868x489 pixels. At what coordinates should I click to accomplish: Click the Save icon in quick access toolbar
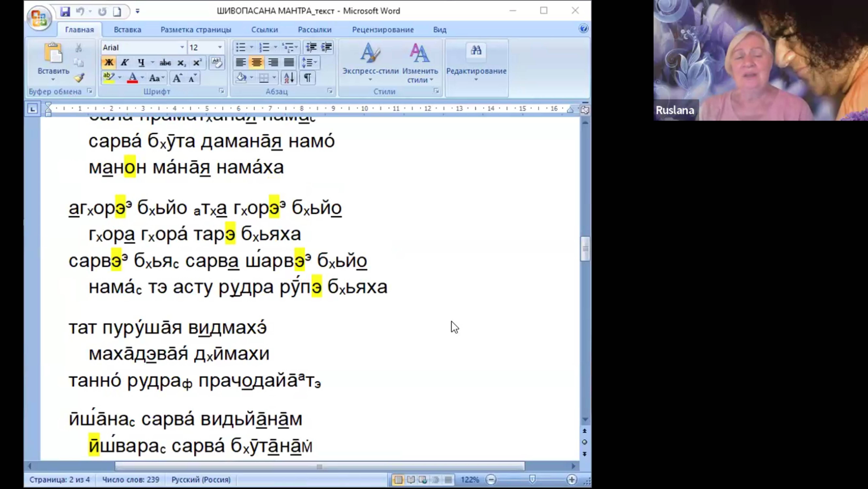point(65,11)
